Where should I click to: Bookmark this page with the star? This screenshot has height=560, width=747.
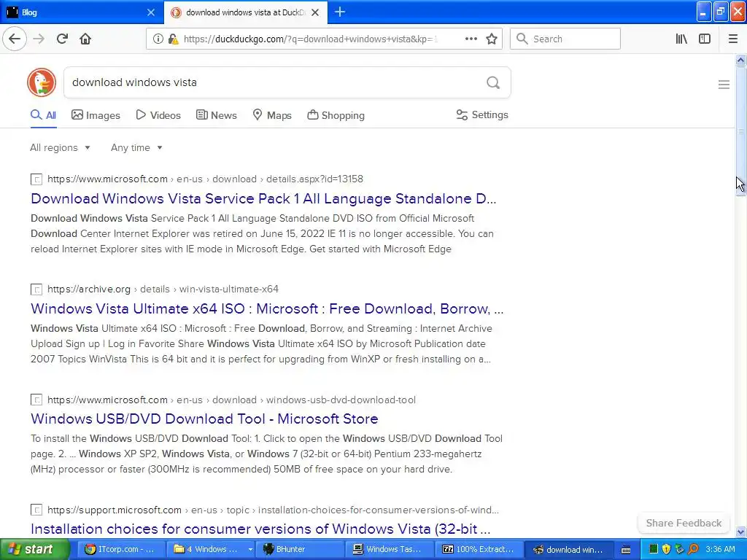click(x=492, y=39)
